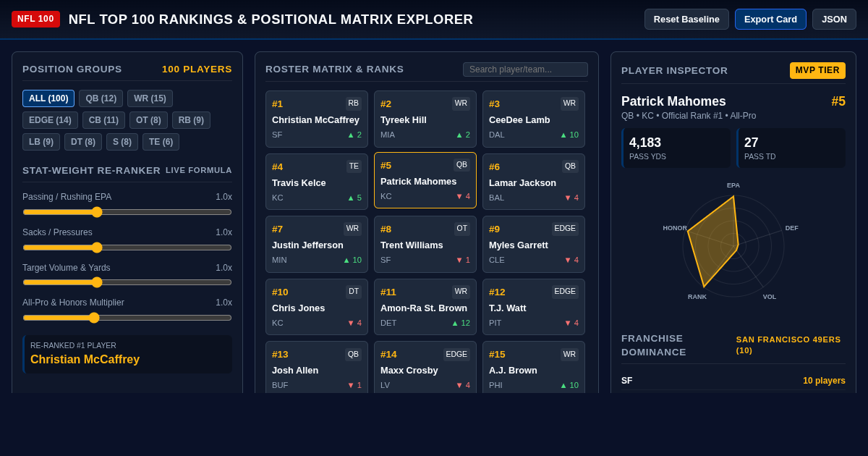Select the ALL (100) position filter

pos(48,98)
